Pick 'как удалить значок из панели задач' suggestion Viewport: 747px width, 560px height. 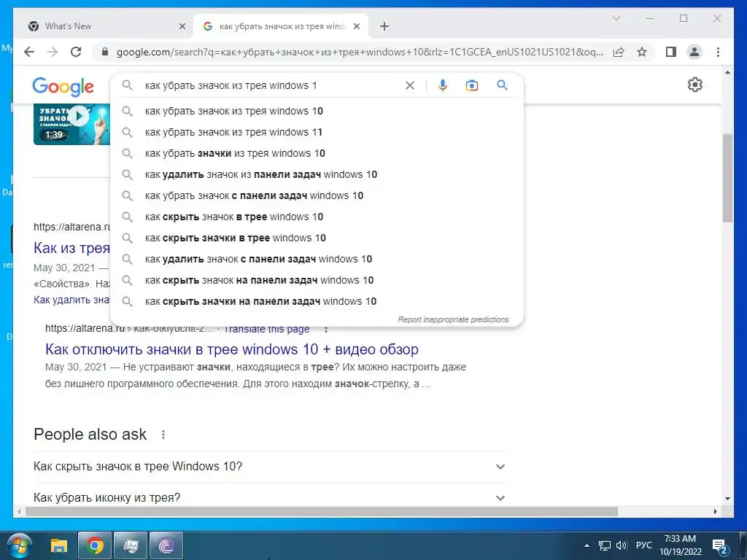pos(317,174)
